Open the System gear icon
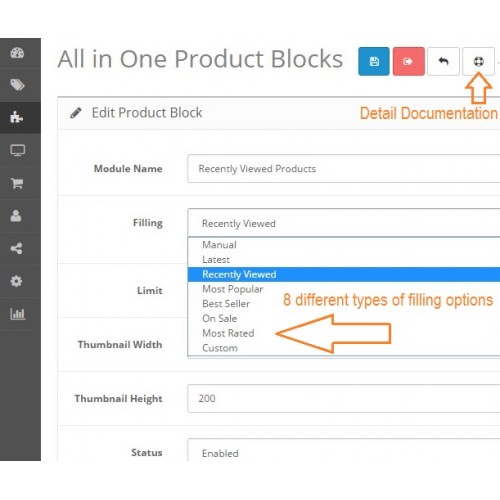Image resolution: width=500 pixels, height=500 pixels. (x=16, y=281)
